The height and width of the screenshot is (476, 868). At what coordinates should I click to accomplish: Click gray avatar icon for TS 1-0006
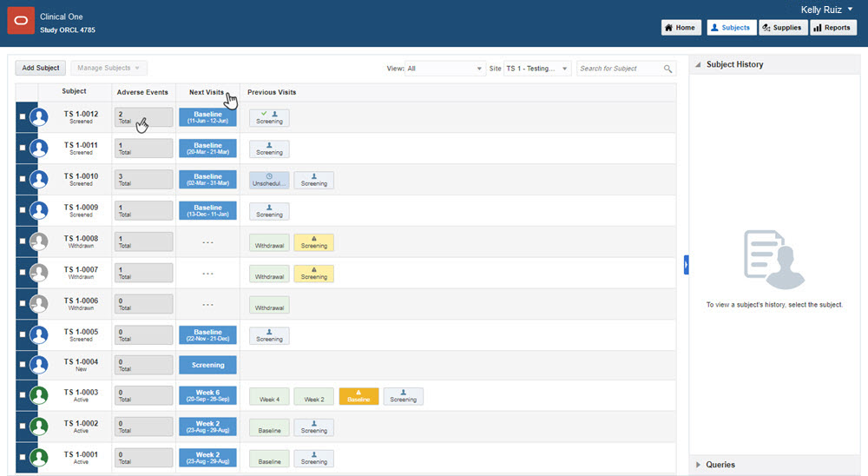(x=39, y=304)
